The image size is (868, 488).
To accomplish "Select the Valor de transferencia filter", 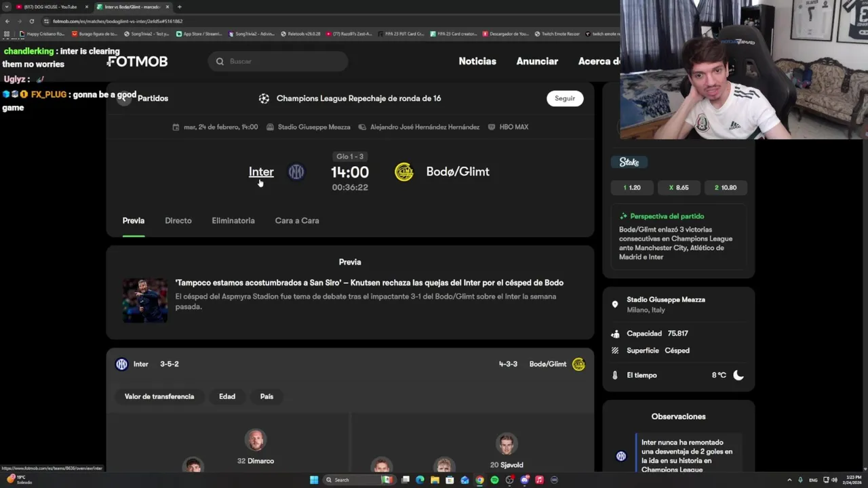I will (x=159, y=396).
